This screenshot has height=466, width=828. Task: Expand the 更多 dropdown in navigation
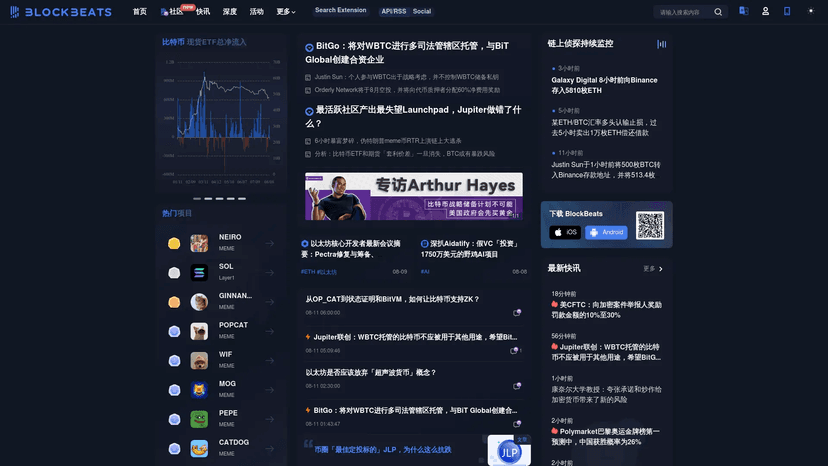(286, 12)
